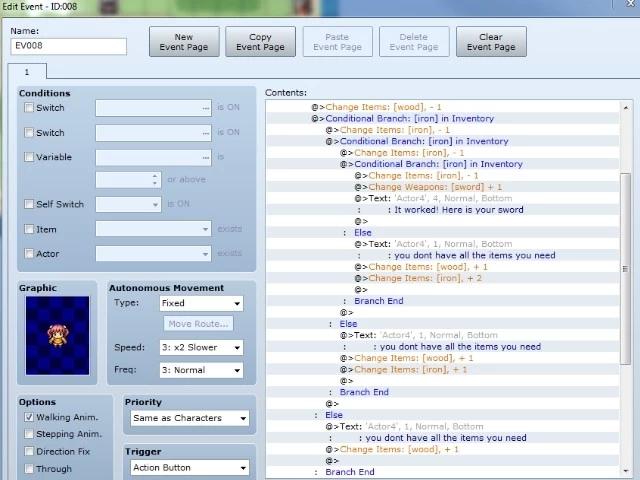Viewport: 640px width, 480px height.
Task: Open the Actor exists dropdown
Action: coord(153,253)
